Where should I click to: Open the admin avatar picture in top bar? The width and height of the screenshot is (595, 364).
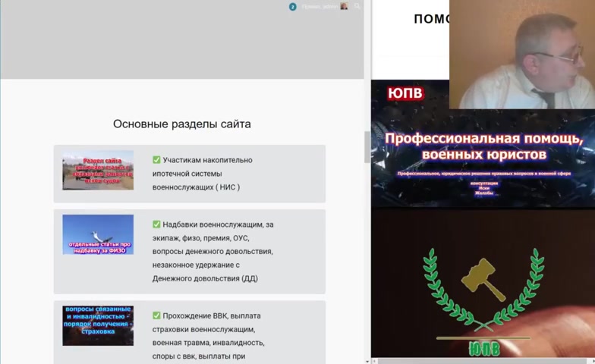pyautogui.click(x=344, y=6)
